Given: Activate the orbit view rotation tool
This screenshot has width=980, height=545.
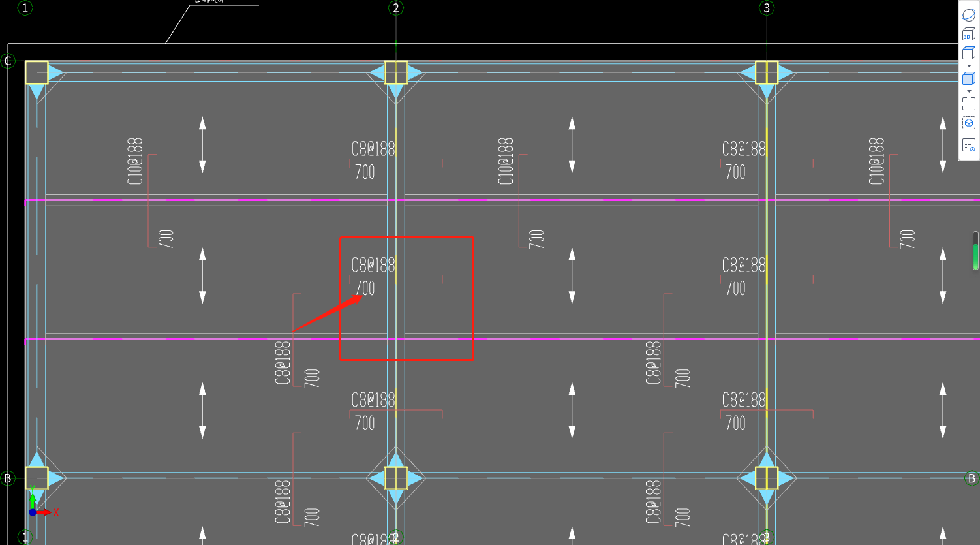Looking at the screenshot, I should coord(968,15).
